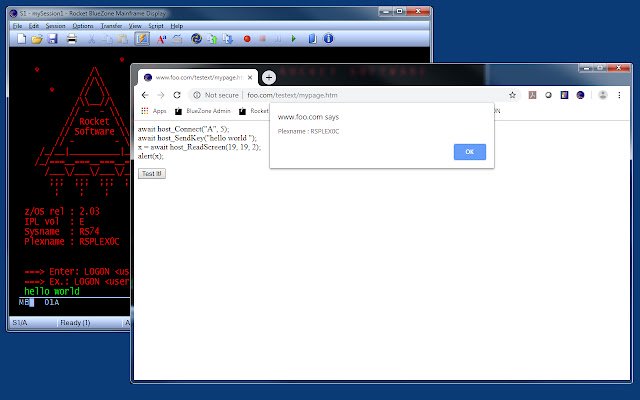
Task: Click the Copy icon in BlueZone toolbar
Action: click(x=107, y=39)
